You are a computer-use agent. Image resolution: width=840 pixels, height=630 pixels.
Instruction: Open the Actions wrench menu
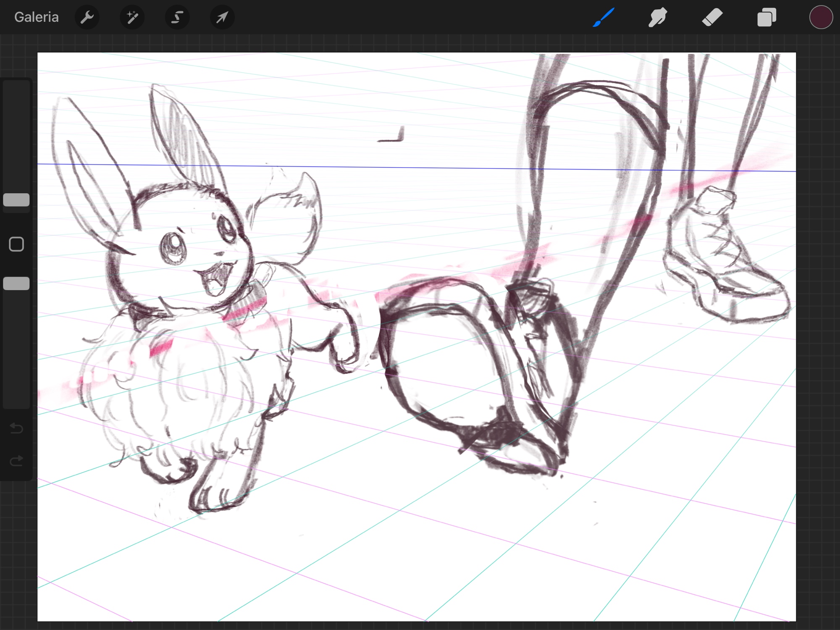[87, 17]
